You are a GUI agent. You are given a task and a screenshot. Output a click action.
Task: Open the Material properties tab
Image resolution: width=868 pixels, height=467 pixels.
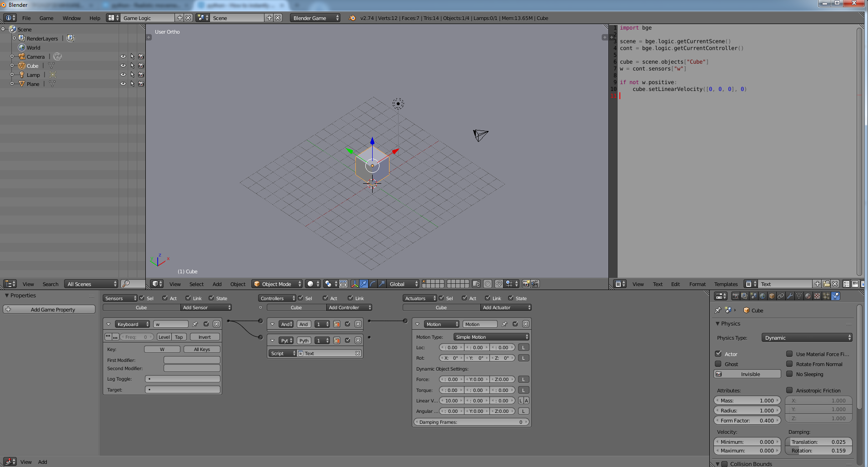[808, 296]
